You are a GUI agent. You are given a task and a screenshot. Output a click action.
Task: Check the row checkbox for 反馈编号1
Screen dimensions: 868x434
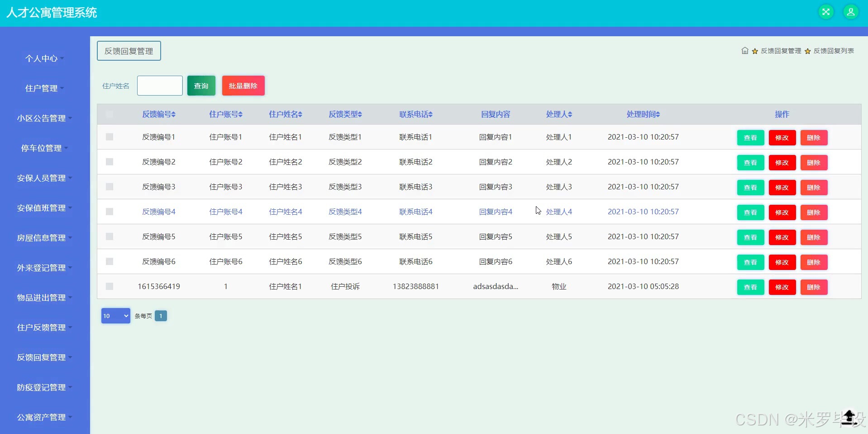click(x=110, y=137)
